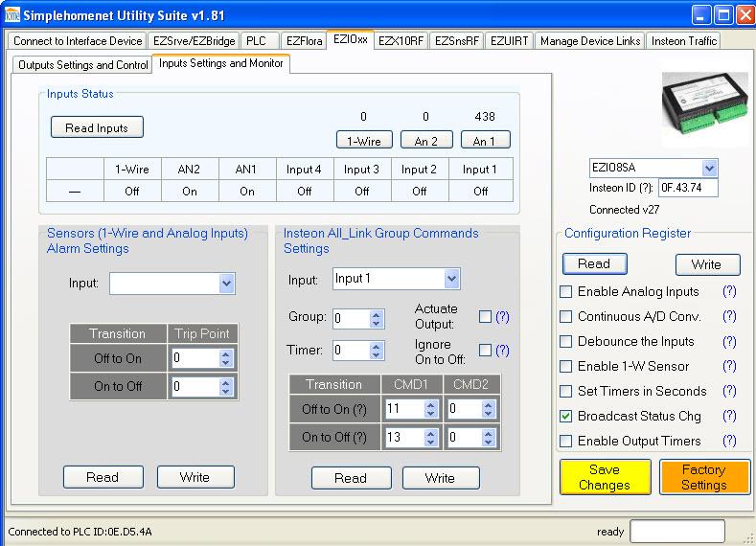Switch to Outputs Settings and Control subtab

83,65
